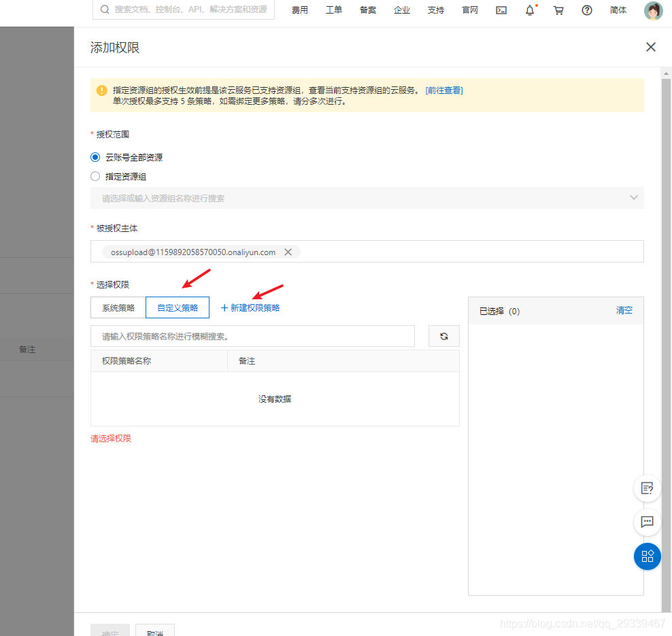Screen dimensions: 672x636
Task: Open the documentation feedback floating icon
Action: pyautogui.click(x=647, y=488)
